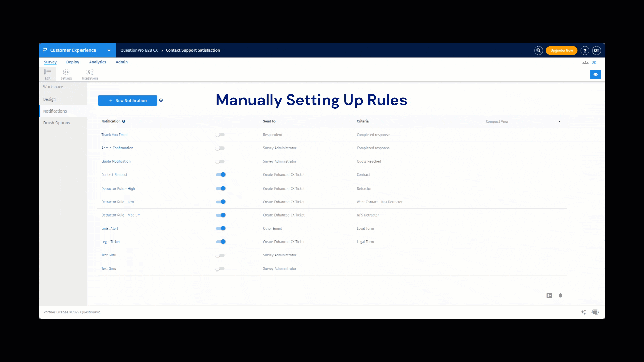The height and width of the screenshot is (362, 644).
Task: Open the Analytics tab
Action: point(98,62)
